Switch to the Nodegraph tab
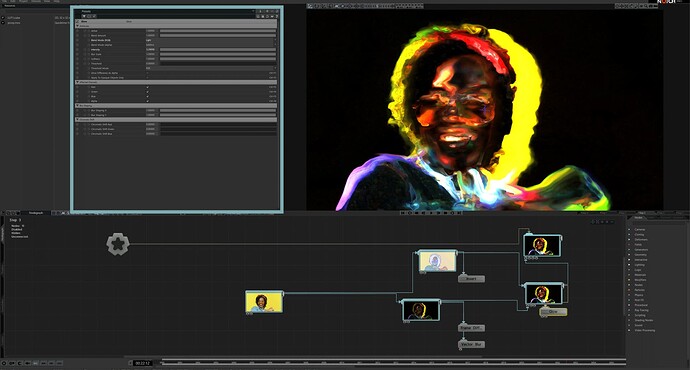The height and width of the screenshot is (370, 690). coord(36,212)
